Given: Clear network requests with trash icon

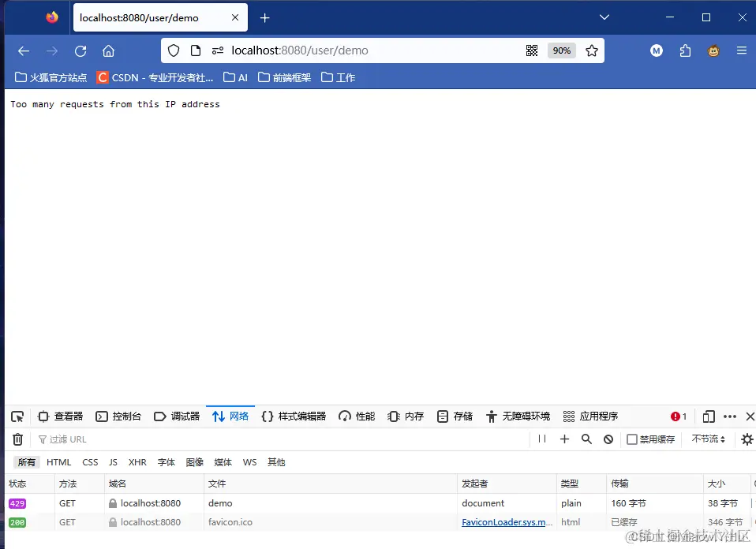Looking at the screenshot, I should [x=17, y=439].
